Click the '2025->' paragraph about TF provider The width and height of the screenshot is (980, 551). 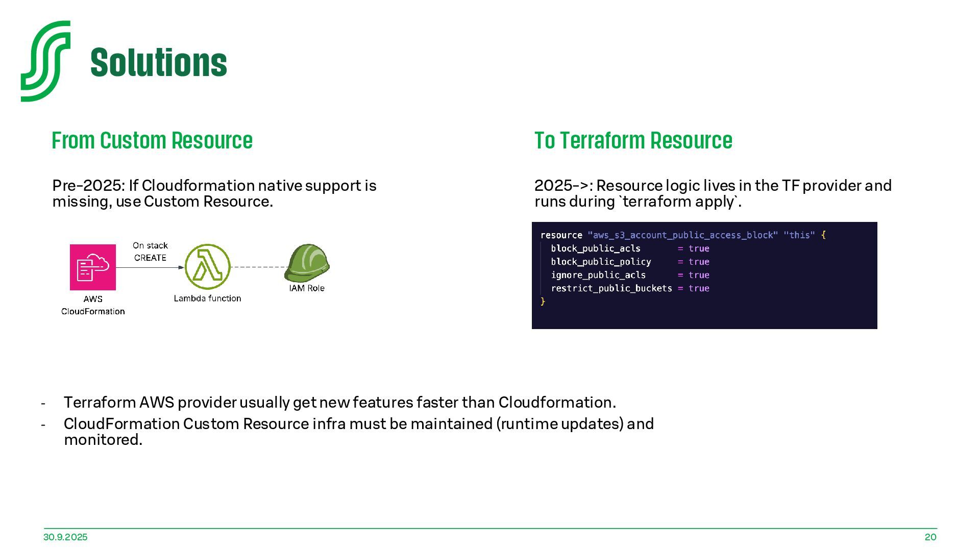pos(713,193)
